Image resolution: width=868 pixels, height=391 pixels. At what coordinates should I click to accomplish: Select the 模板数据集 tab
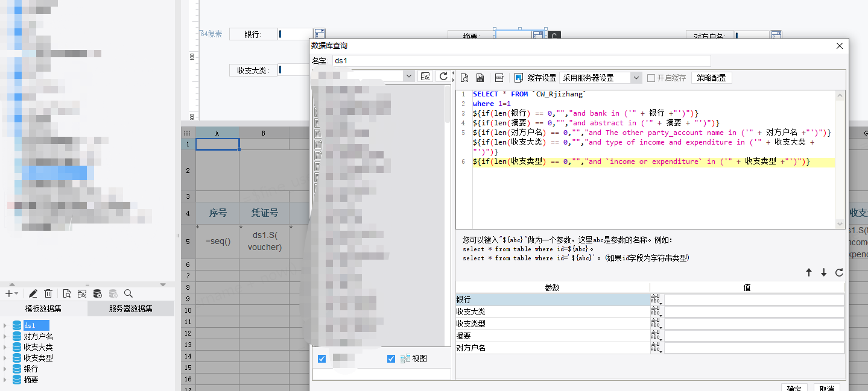[x=43, y=309]
